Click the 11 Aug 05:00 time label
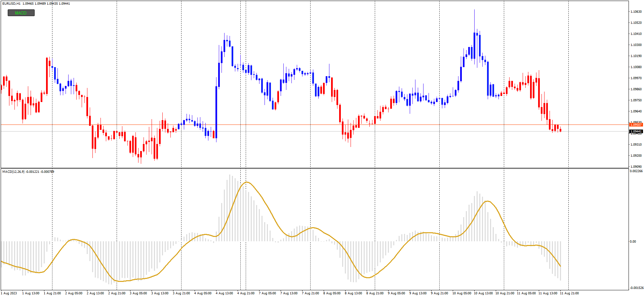This screenshot has width=644, height=297. pyautogui.click(x=526, y=293)
